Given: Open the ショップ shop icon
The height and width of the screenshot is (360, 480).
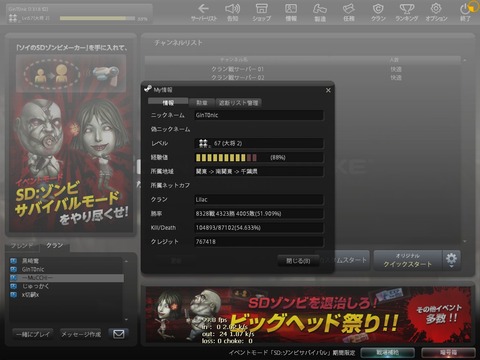Looking at the screenshot, I should click(x=262, y=13).
